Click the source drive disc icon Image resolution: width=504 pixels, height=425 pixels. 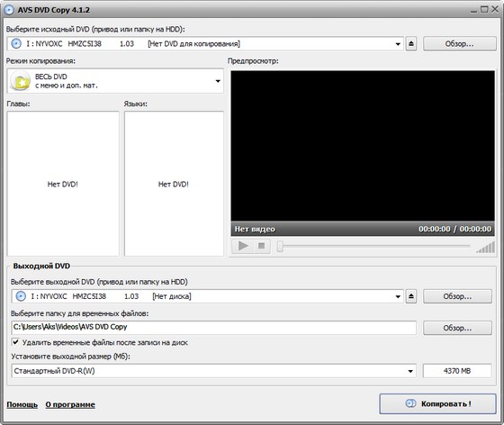coord(16,43)
